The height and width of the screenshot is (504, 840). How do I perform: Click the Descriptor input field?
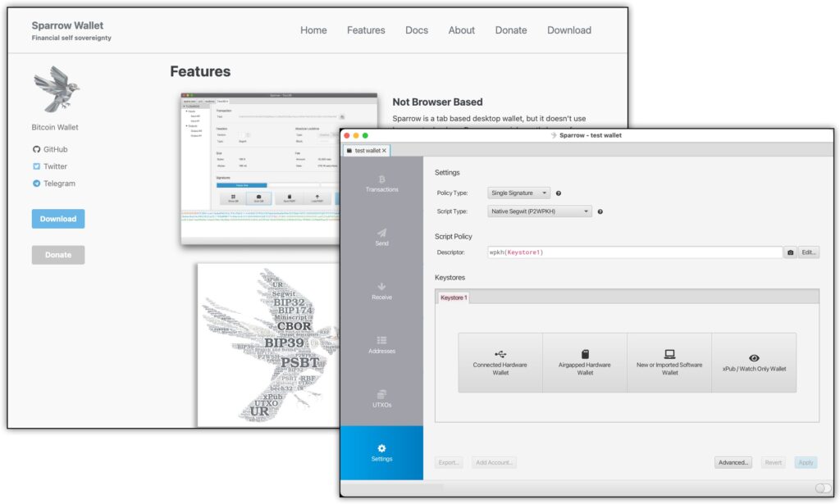click(634, 252)
